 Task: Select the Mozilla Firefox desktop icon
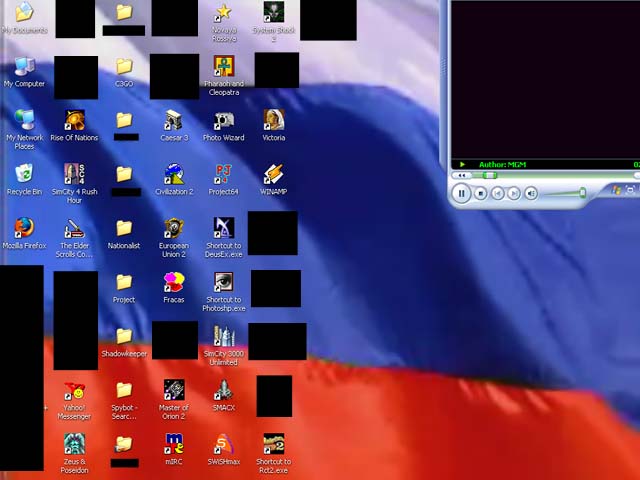(x=24, y=229)
